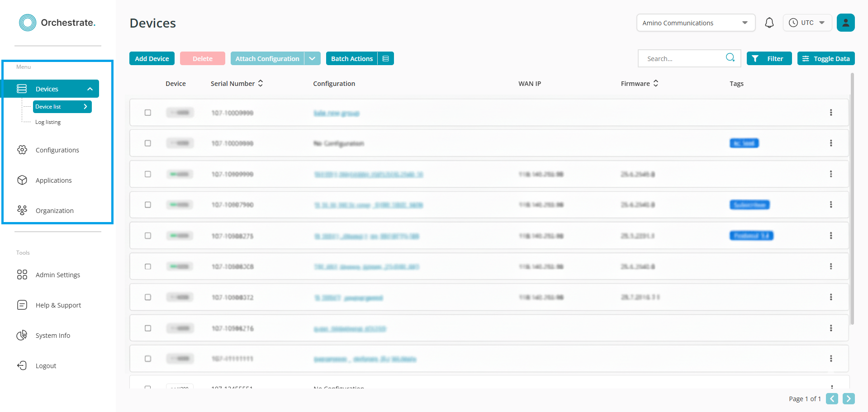This screenshot has height=412, width=868.
Task: Check the checkbox for serial 107-10988275 row
Action: (x=148, y=236)
